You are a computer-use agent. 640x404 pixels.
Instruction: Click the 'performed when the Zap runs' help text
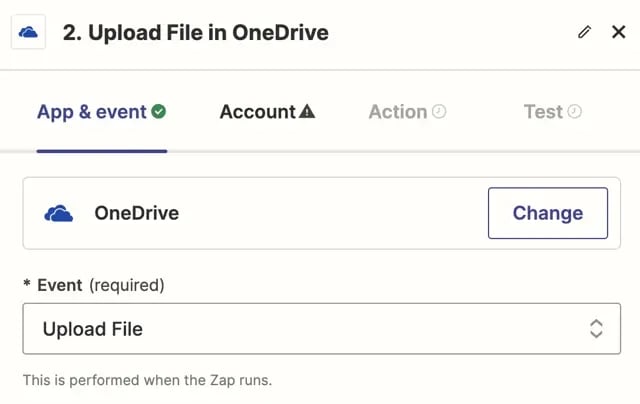(147, 380)
